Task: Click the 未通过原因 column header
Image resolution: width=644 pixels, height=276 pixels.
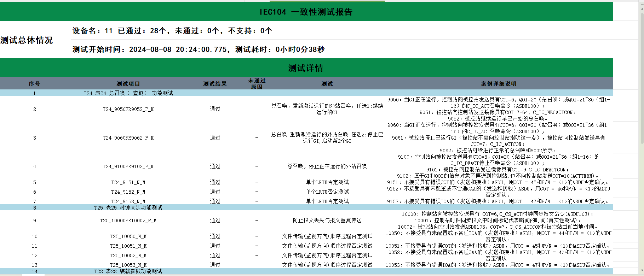Action: click(x=257, y=84)
